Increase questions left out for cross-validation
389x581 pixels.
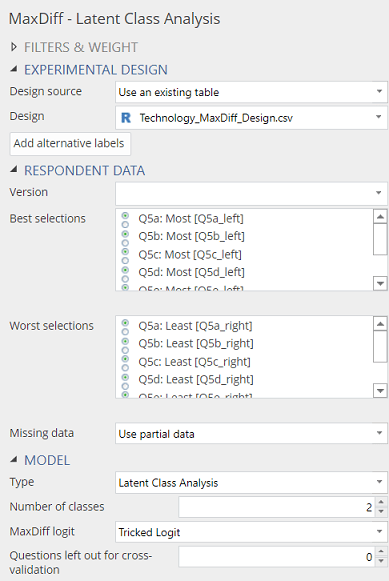click(x=381, y=552)
